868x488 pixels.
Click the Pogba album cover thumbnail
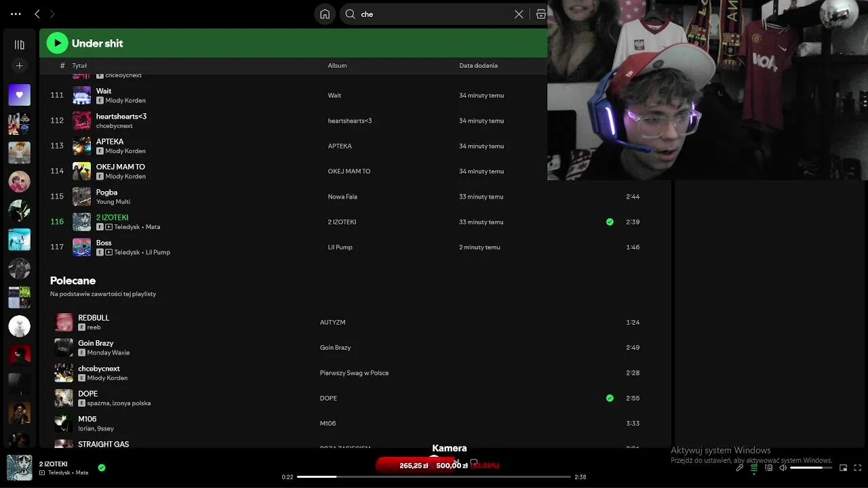[x=81, y=197]
